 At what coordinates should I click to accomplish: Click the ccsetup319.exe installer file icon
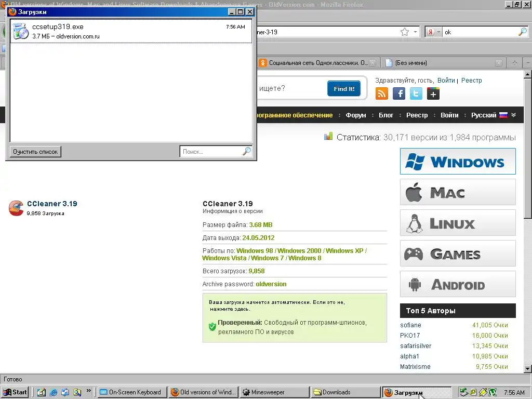coord(20,31)
